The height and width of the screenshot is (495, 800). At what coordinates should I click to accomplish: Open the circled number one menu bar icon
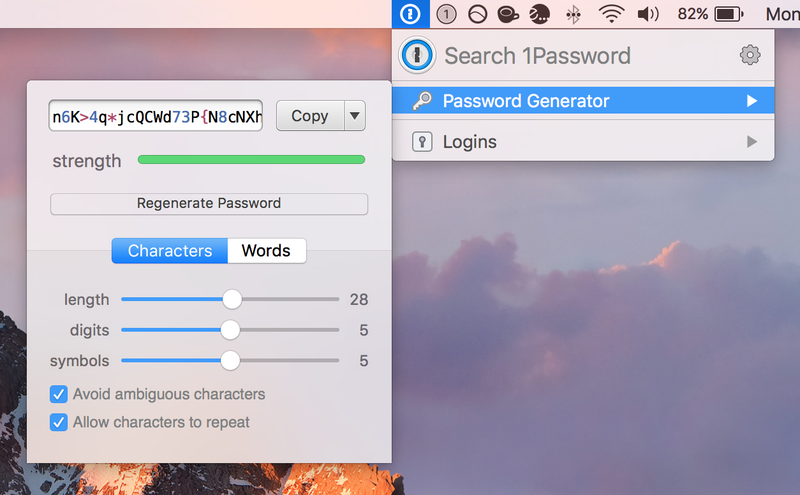coord(446,14)
